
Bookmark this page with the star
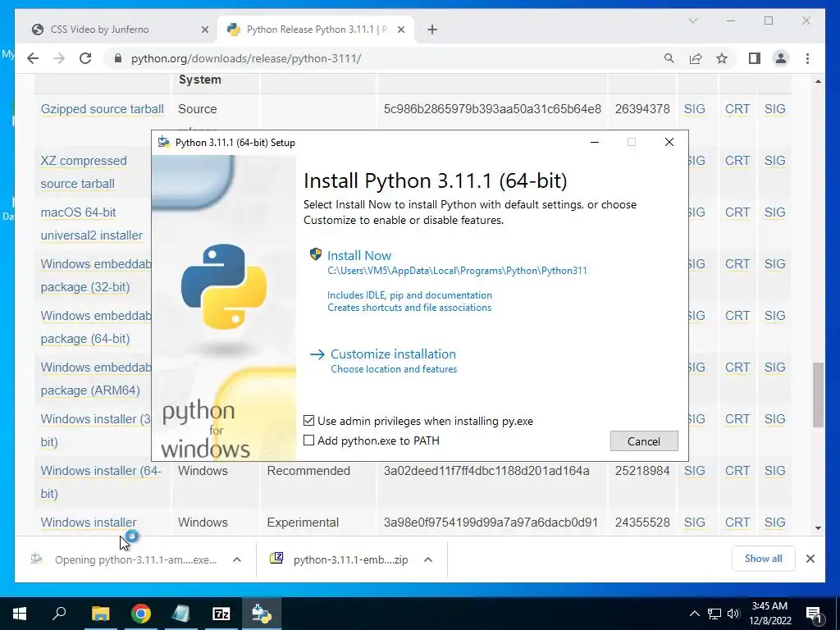coord(722,58)
